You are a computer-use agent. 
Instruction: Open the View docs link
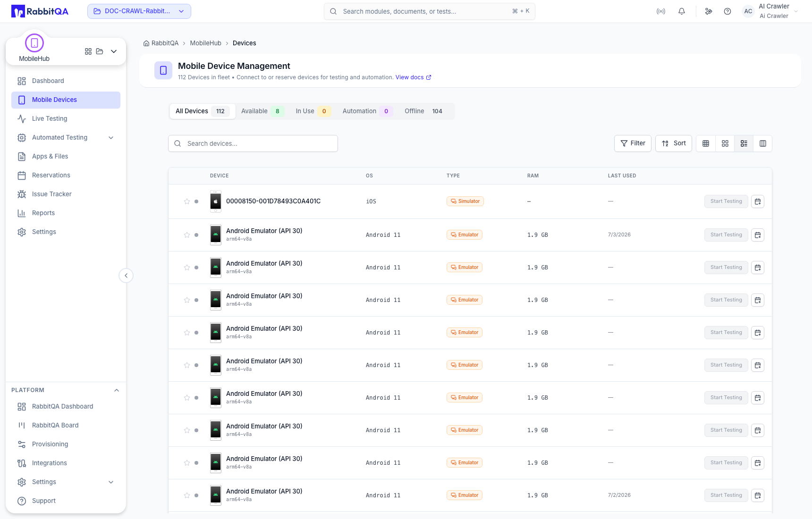point(413,77)
